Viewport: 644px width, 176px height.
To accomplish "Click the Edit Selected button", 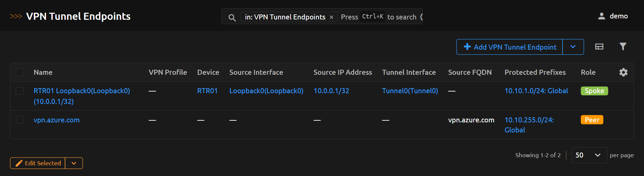I will point(38,163).
